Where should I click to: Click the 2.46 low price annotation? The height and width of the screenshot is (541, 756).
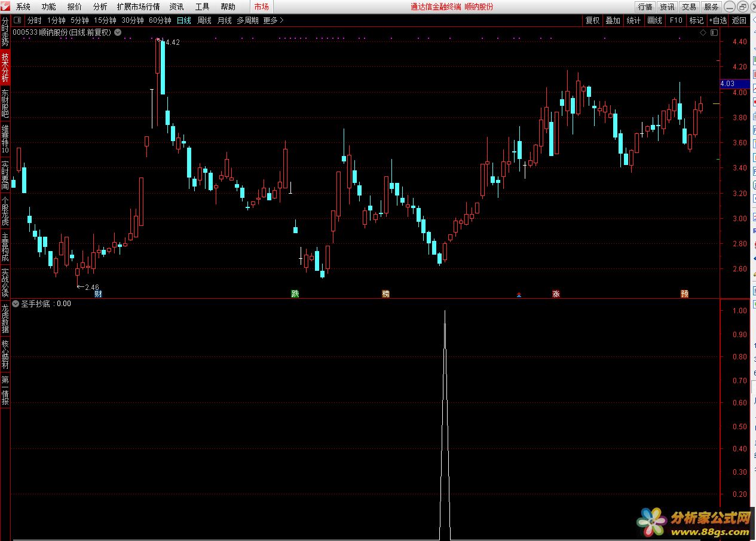93,287
